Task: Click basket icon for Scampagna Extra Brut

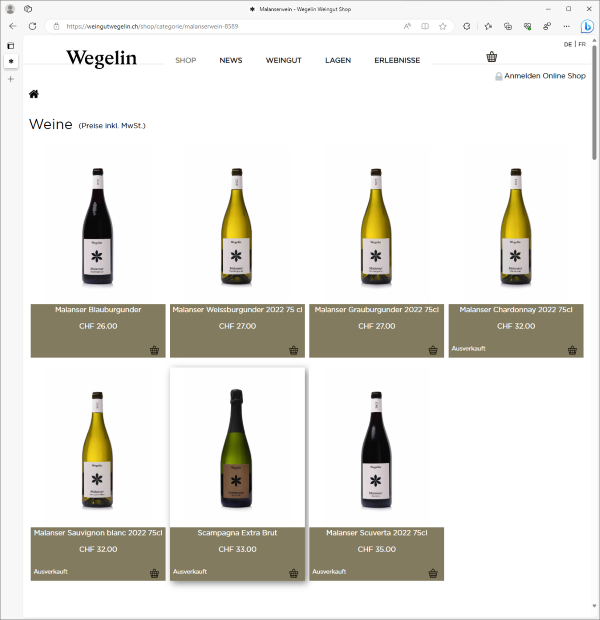Action: click(x=293, y=573)
